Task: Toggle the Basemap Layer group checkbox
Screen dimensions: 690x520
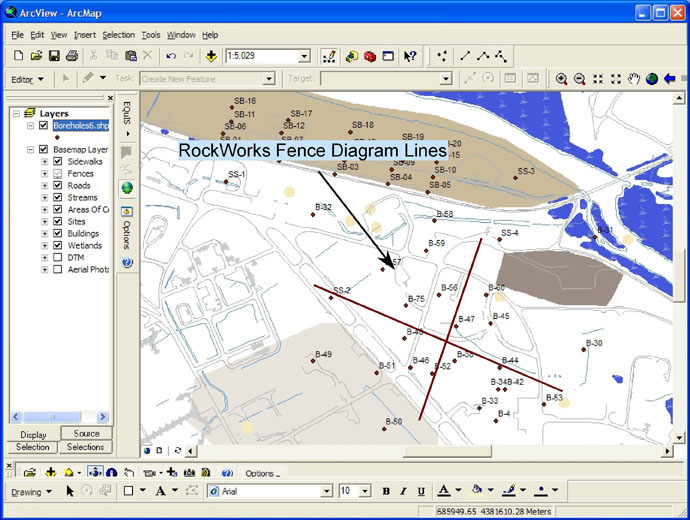Action: (x=43, y=149)
